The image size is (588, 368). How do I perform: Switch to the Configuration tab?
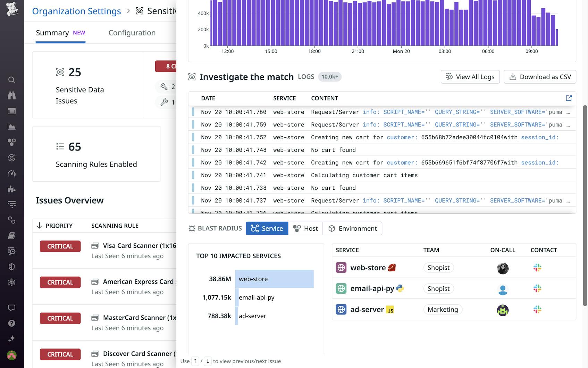pyautogui.click(x=132, y=33)
